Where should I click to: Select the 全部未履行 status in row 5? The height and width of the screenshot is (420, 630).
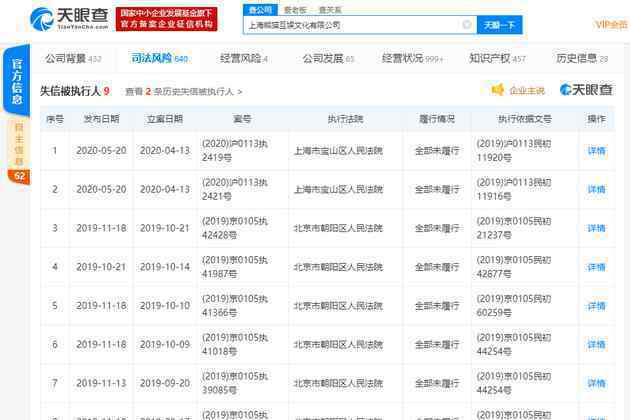pos(437,306)
